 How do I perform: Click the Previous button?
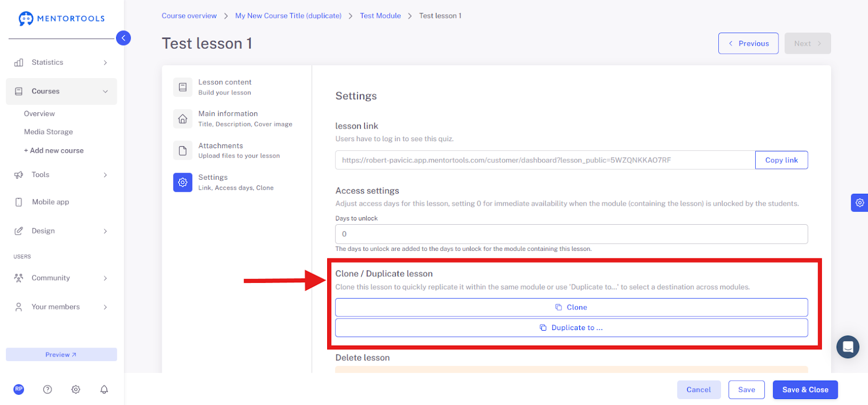point(748,43)
